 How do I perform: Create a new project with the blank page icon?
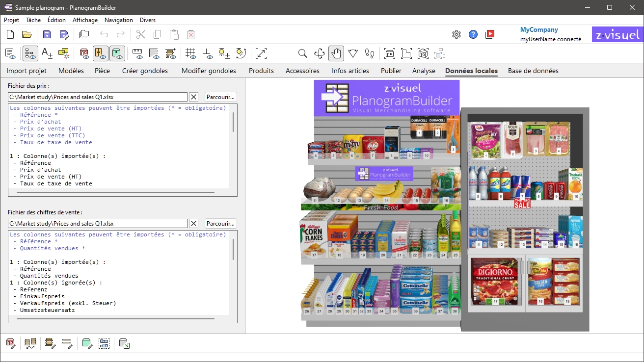(10, 34)
